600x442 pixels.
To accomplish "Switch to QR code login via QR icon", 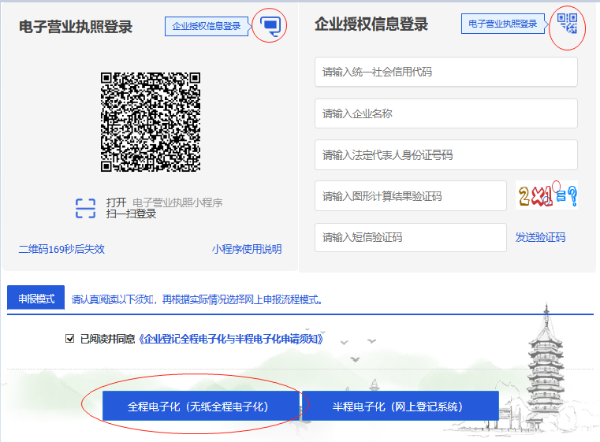I will click(x=567, y=23).
